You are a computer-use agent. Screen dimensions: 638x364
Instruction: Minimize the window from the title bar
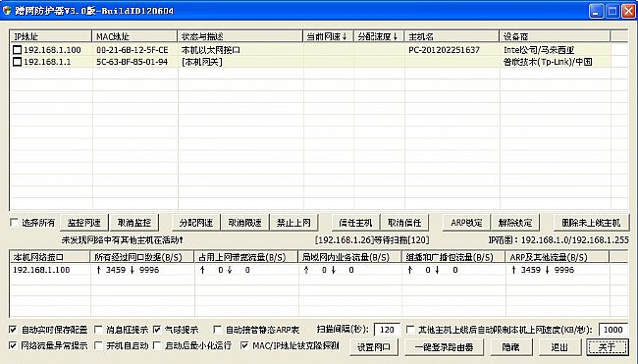[596, 11]
